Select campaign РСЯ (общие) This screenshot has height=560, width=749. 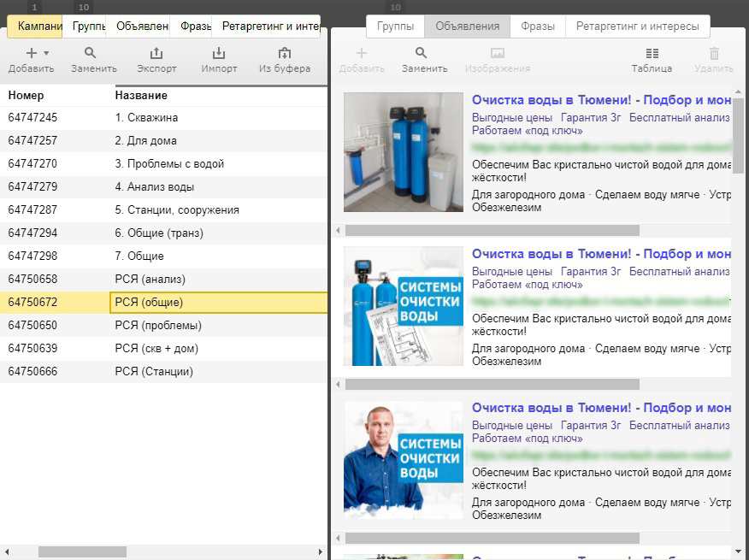[163, 302]
